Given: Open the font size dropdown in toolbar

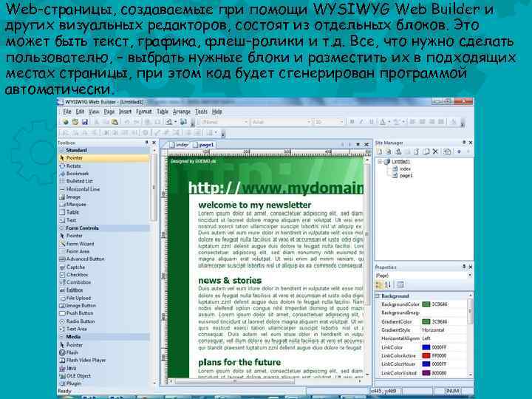Looking at the screenshot, I should click(x=341, y=122).
